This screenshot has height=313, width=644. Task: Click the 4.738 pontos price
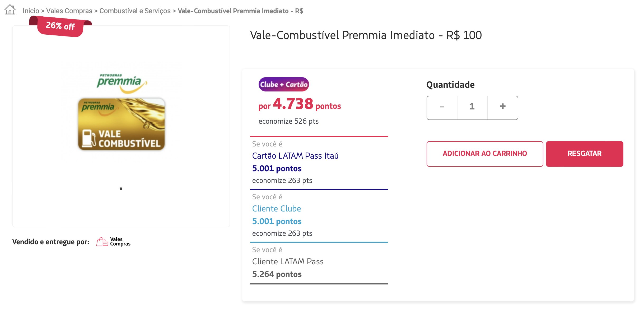(x=300, y=104)
